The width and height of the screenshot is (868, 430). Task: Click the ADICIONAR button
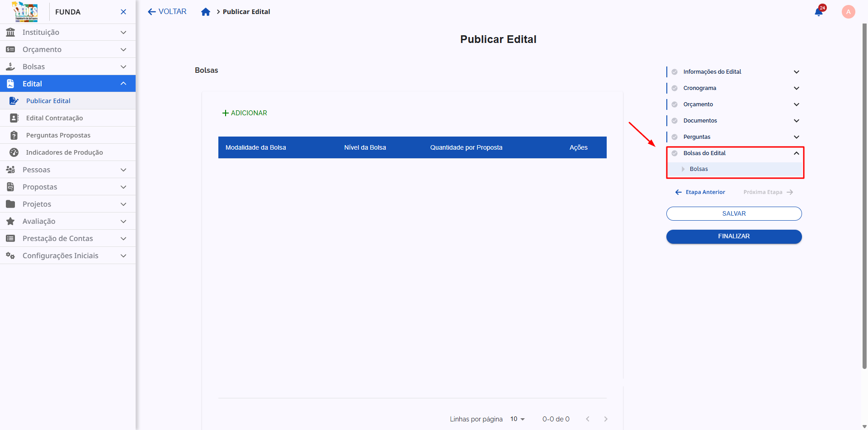coord(245,113)
